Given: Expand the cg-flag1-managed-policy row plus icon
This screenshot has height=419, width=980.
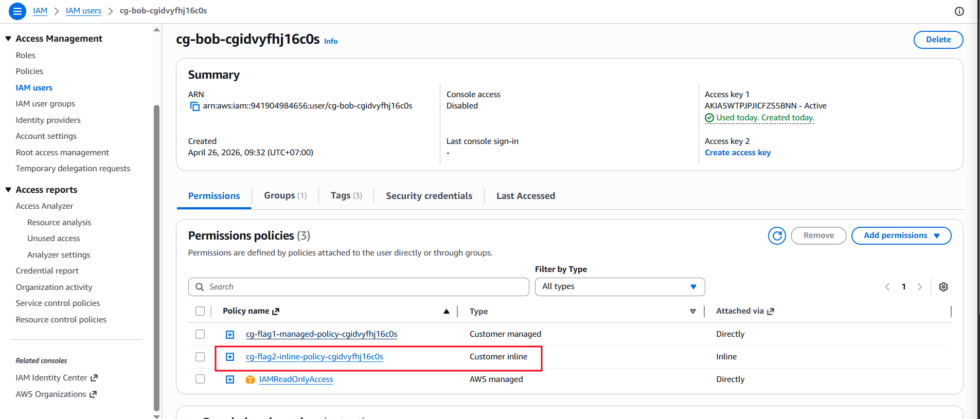Looking at the screenshot, I should pyautogui.click(x=230, y=335).
